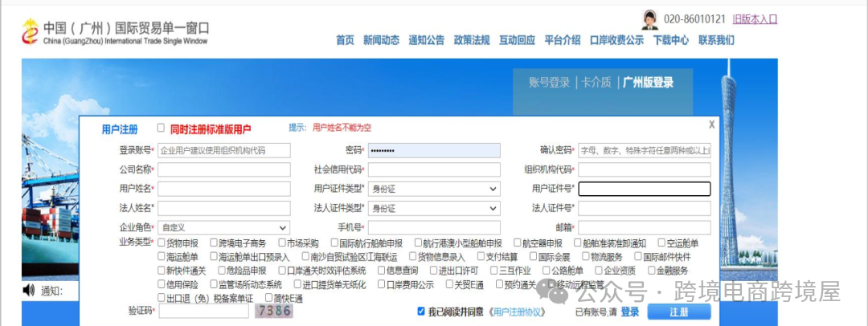Check 同时注册标准版用户 checkbox
The image size is (868, 326).
161,128
